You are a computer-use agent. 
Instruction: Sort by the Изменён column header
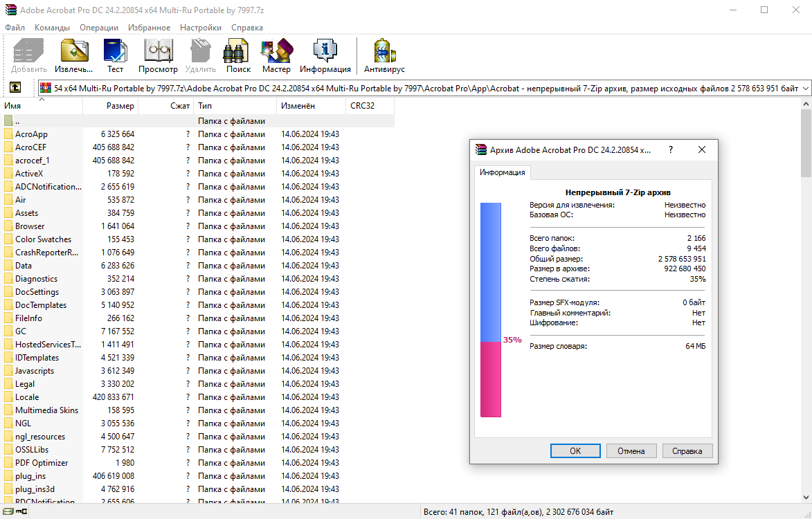pyautogui.click(x=312, y=106)
